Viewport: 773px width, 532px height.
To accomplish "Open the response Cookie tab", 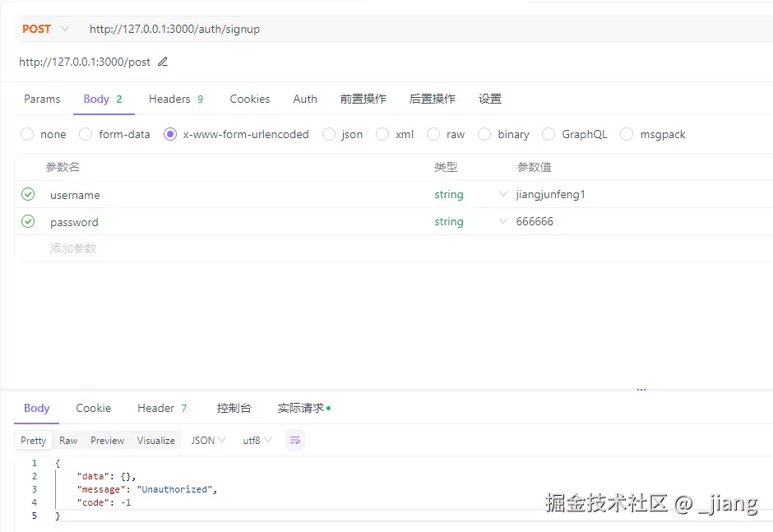I will point(94,408).
